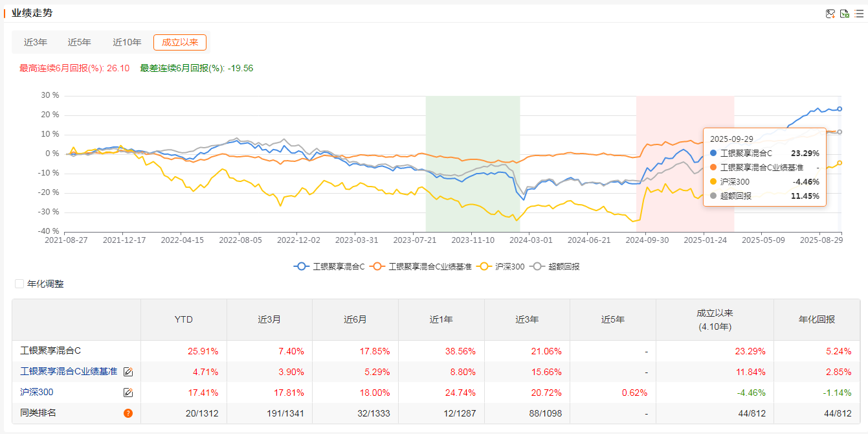Image resolution: width=868 pixels, height=434 pixels.
Task: Toggle 超额回报 legend marker in chart
Action: [x=537, y=266]
